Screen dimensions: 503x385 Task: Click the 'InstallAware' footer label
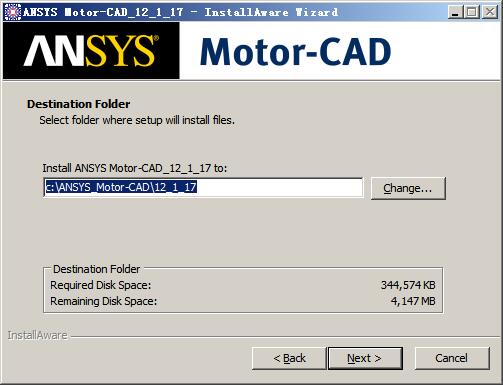point(37,335)
